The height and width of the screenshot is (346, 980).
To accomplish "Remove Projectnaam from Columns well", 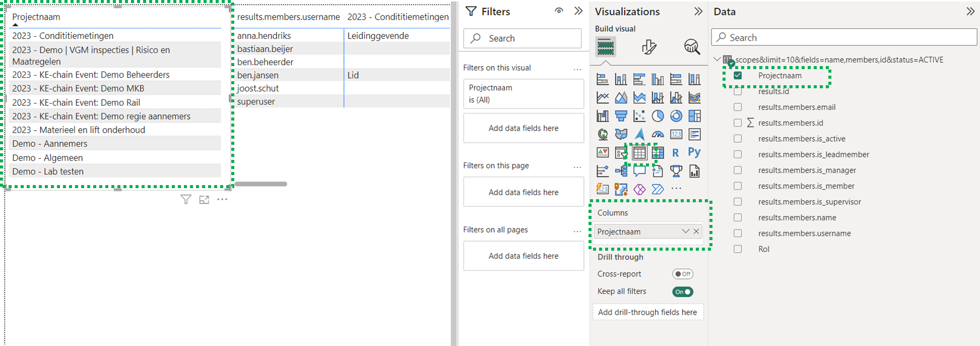I will [696, 232].
